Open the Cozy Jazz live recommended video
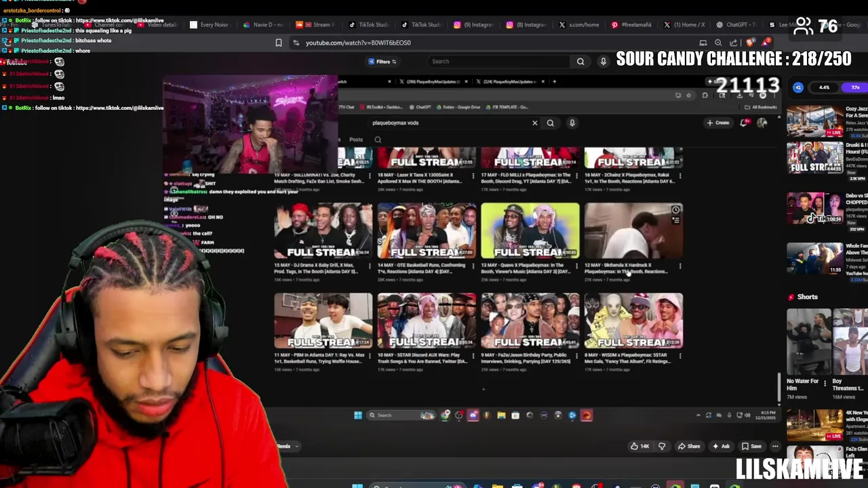Viewport: 868px width, 488px height. click(815, 121)
